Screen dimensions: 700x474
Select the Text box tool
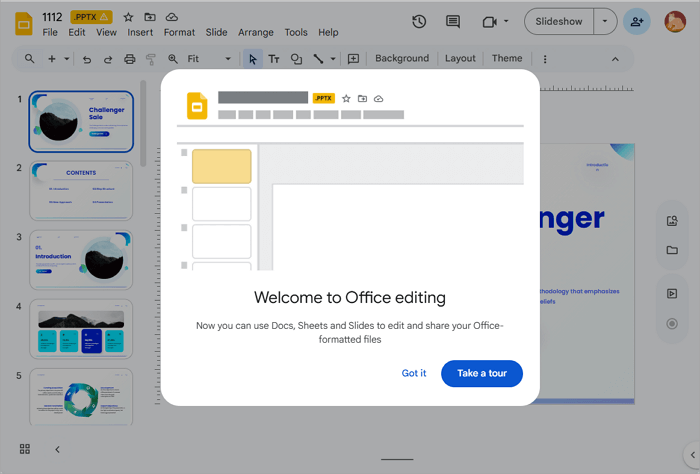click(x=274, y=59)
